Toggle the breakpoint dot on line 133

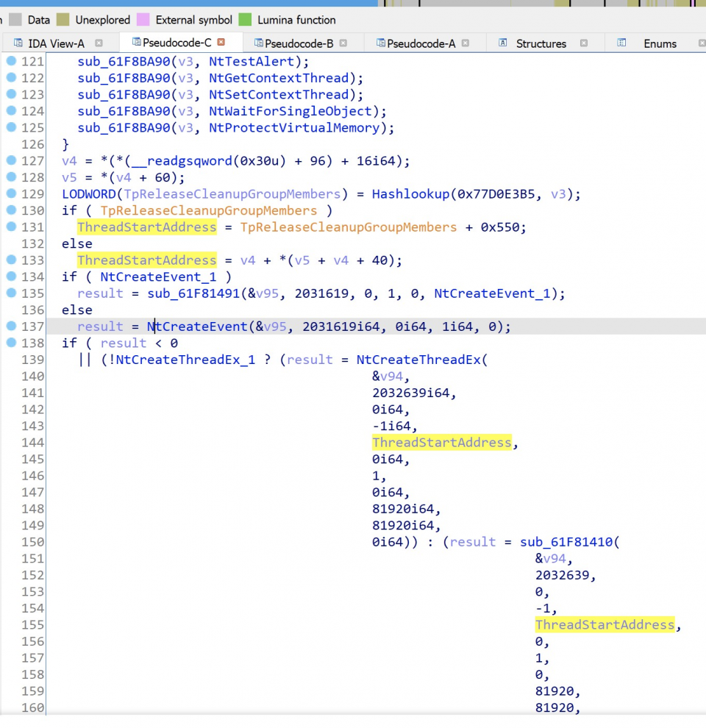tap(11, 260)
